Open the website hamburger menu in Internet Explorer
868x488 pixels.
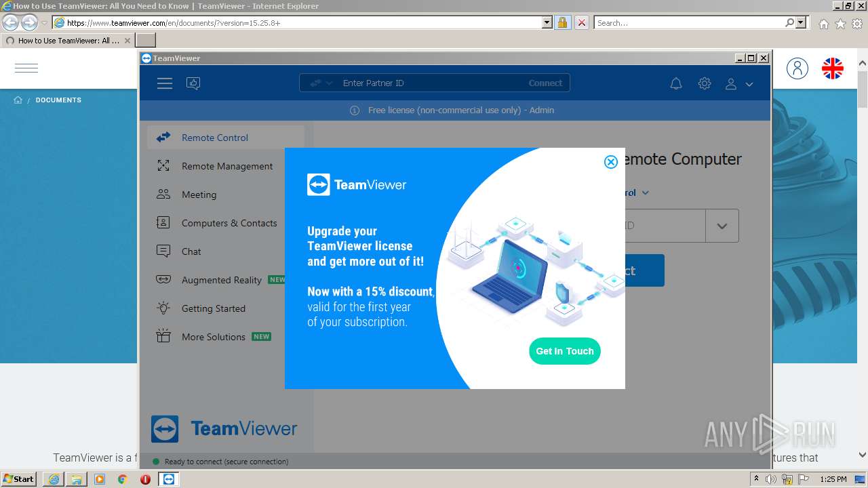coord(26,68)
